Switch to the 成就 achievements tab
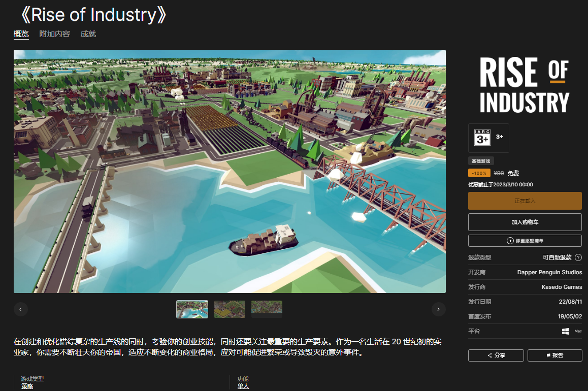The width and height of the screenshot is (588, 391). [88, 34]
